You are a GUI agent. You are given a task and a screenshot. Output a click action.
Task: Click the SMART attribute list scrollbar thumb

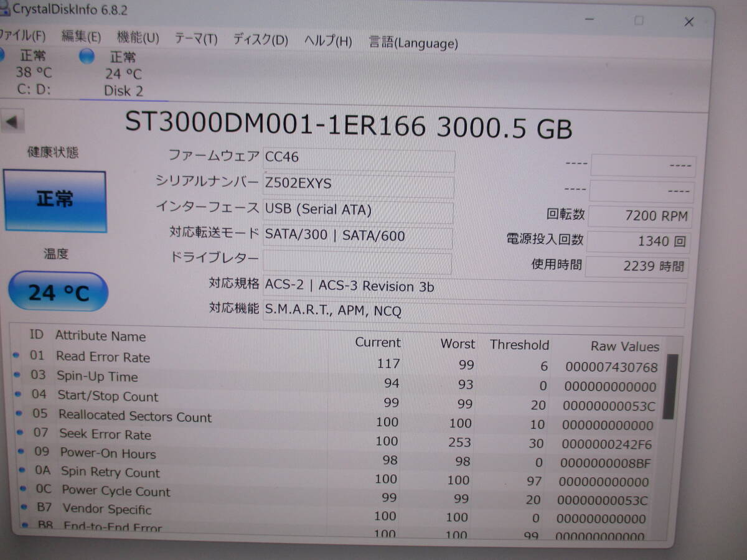pos(670,387)
